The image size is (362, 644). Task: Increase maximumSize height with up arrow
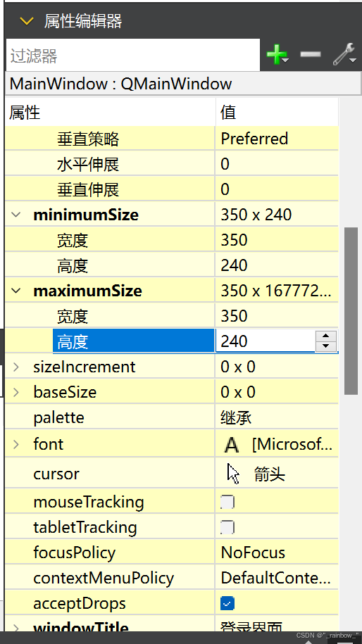click(x=326, y=336)
